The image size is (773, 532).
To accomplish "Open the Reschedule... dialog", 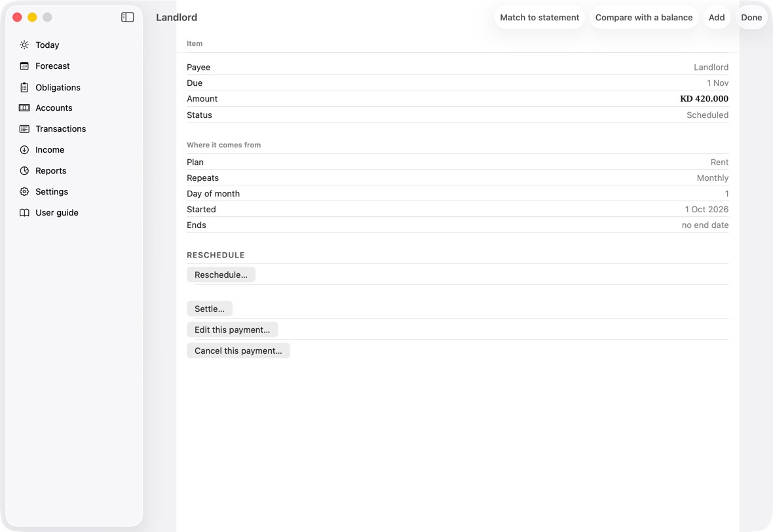I will click(x=221, y=275).
